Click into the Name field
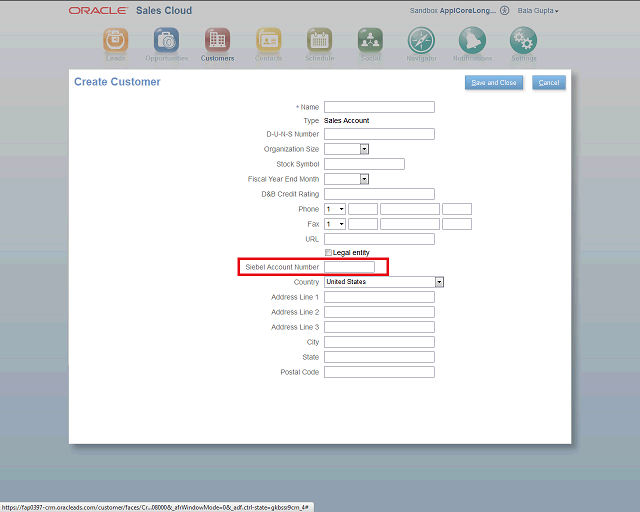 379,107
